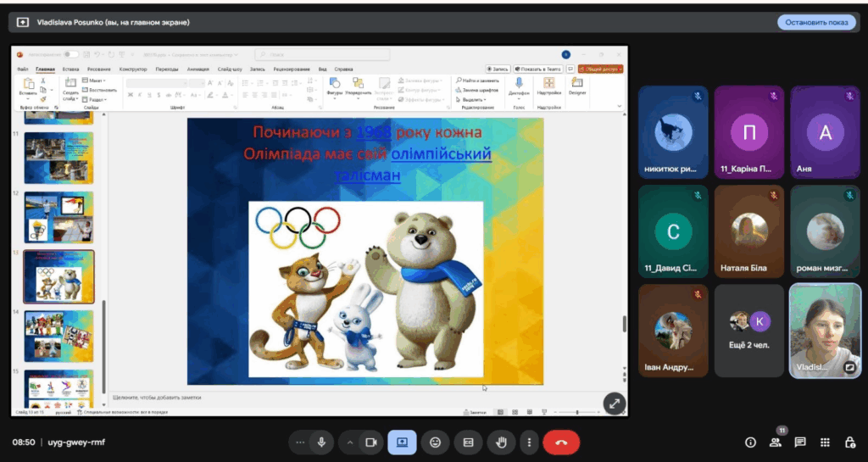The height and width of the screenshot is (462, 868).
Task: Turn off the camera in Meet toolbar
Action: tap(371, 443)
